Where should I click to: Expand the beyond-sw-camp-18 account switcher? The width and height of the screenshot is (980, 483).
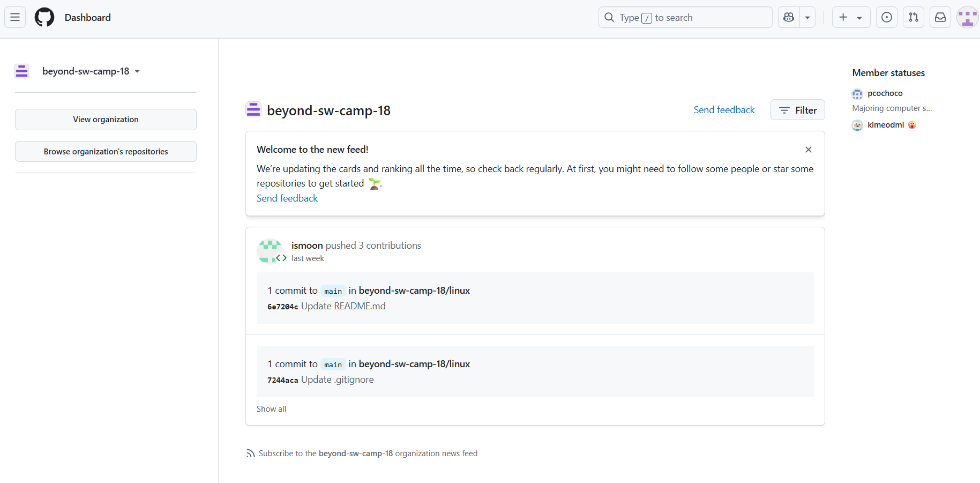click(91, 71)
